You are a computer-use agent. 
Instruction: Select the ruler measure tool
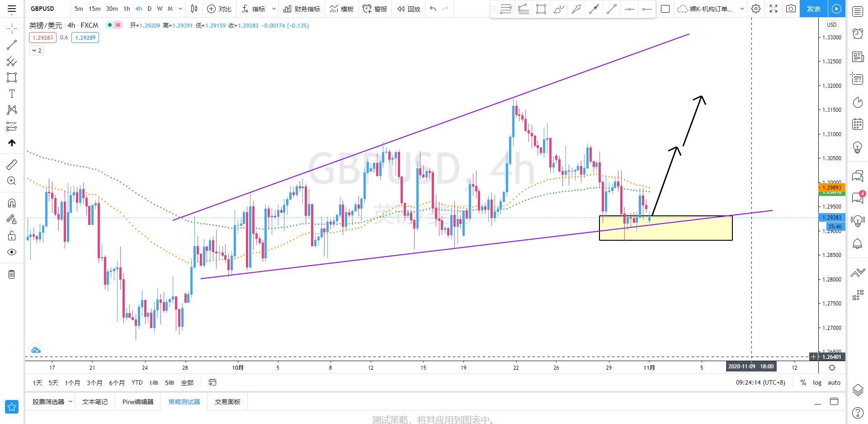coord(12,165)
